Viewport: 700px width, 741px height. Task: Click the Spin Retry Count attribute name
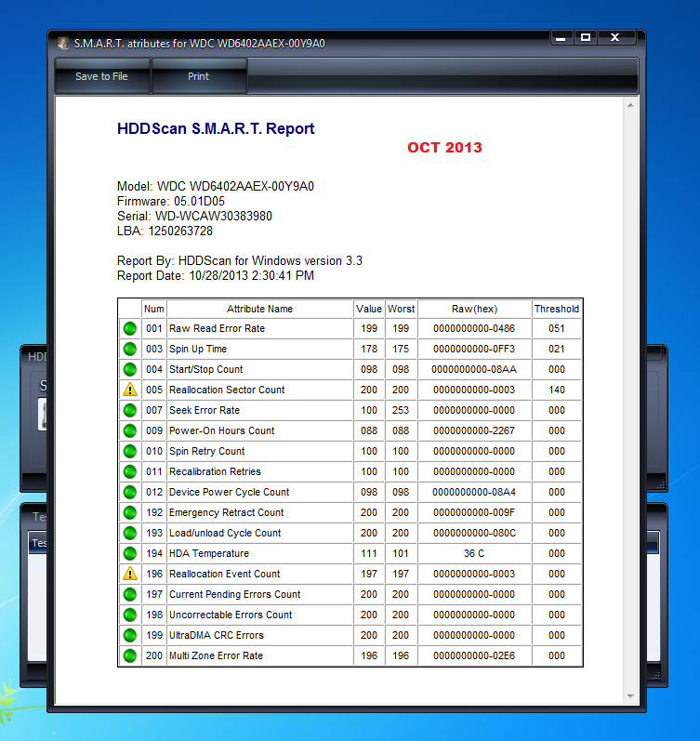(207, 451)
